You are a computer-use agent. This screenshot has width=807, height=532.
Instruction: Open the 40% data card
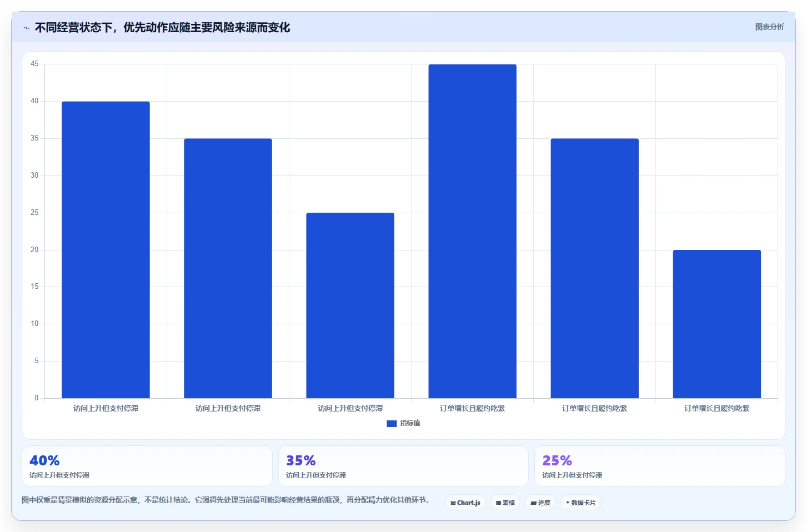click(x=147, y=466)
